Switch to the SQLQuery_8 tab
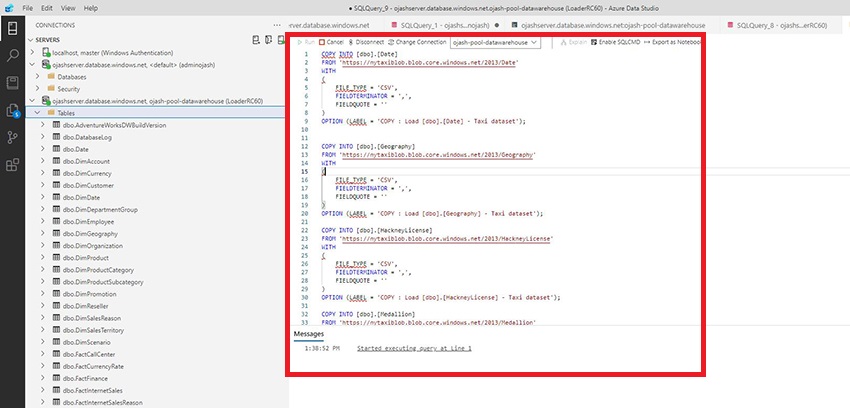850x408 pixels. tap(781, 25)
